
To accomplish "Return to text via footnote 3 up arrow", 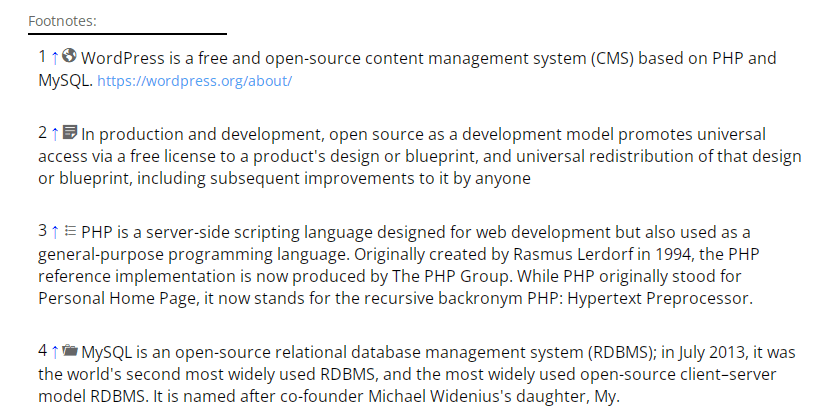I will [55, 231].
